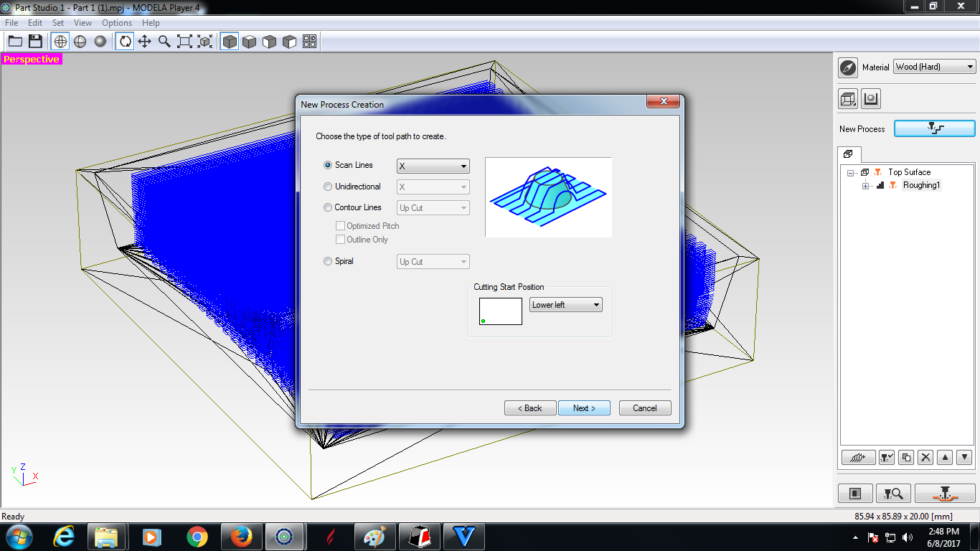The image size is (980, 551).
Task: Select the cube view with white front face
Action: coord(270,42)
